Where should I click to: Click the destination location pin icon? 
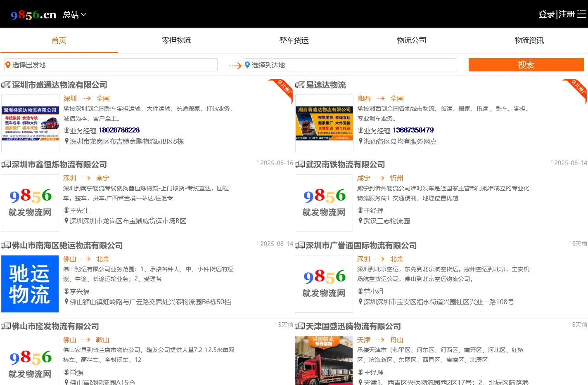[x=247, y=65]
